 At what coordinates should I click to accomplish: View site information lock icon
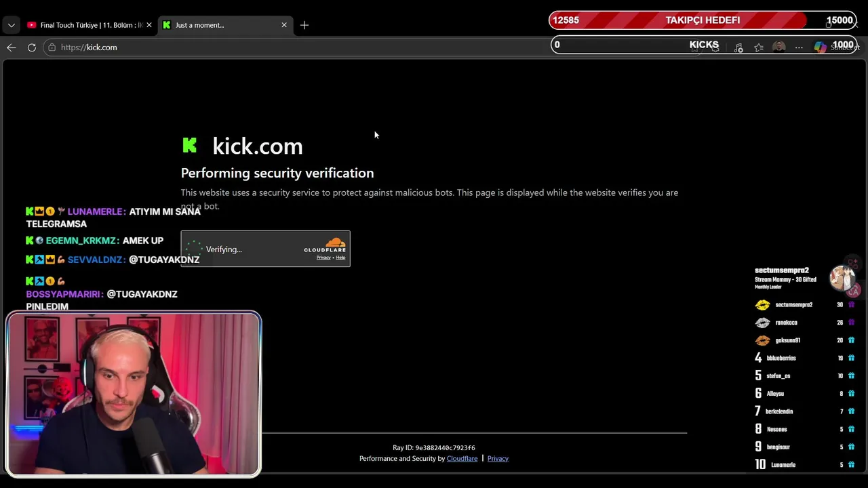52,47
